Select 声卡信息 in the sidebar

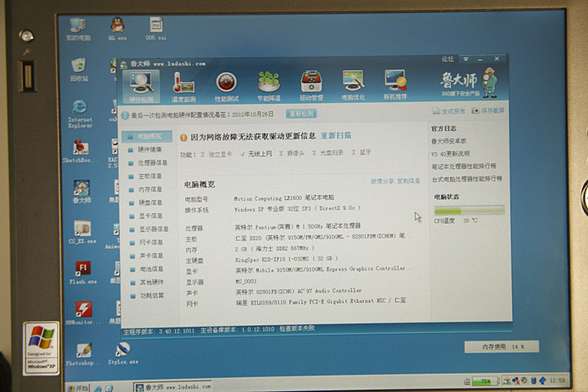(146, 256)
